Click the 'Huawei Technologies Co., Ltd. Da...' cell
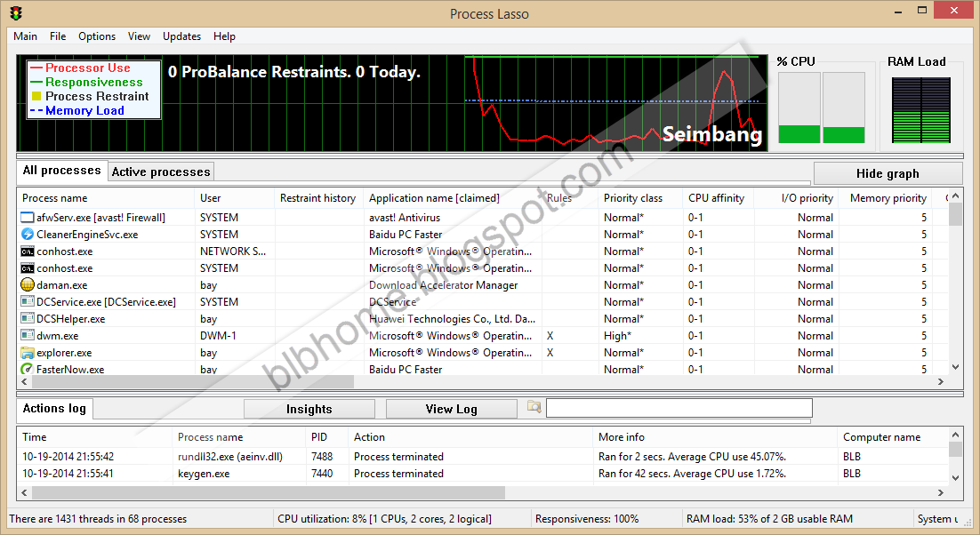The width and height of the screenshot is (980, 535). tap(452, 318)
